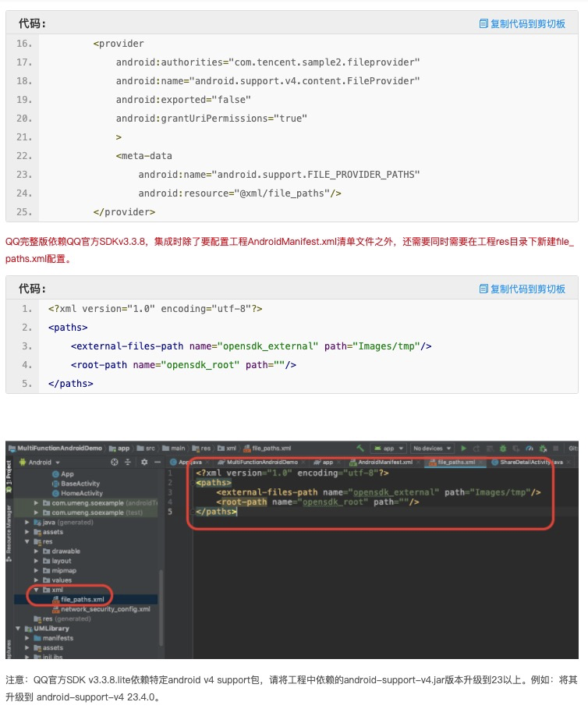The height and width of the screenshot is (709, 588).
Task: Expand the mipmap folder arrow
Action: [x=36, y=570]
